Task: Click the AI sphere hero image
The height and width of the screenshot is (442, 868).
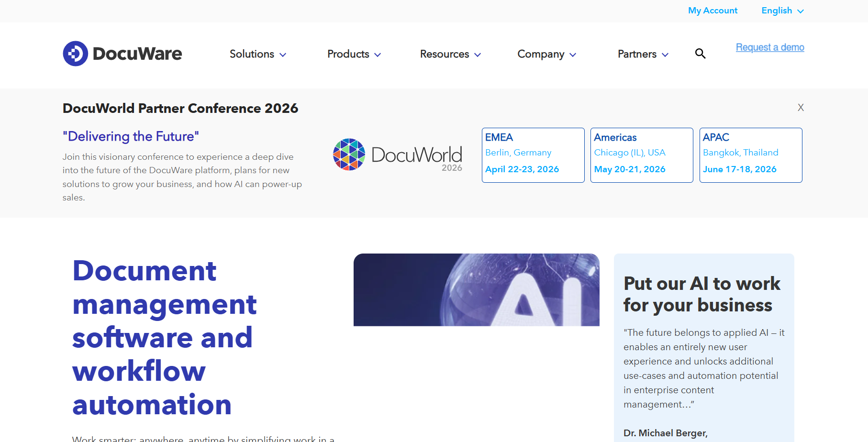Action: (476, 290)
